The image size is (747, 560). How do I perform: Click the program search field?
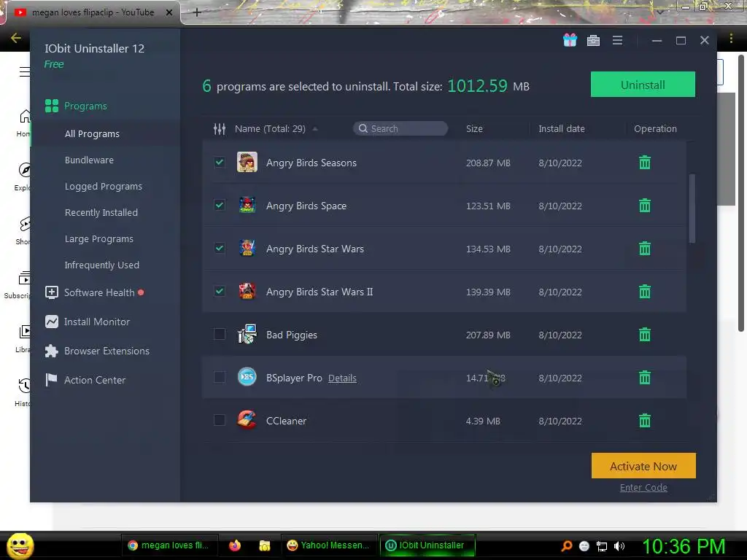pyautogui.click(x=400, y=128)
